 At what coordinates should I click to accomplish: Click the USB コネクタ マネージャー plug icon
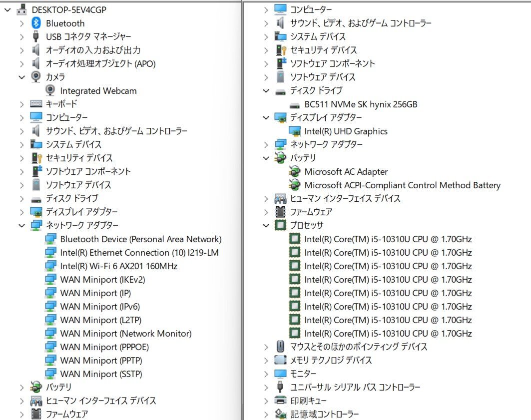coord(35,36)
